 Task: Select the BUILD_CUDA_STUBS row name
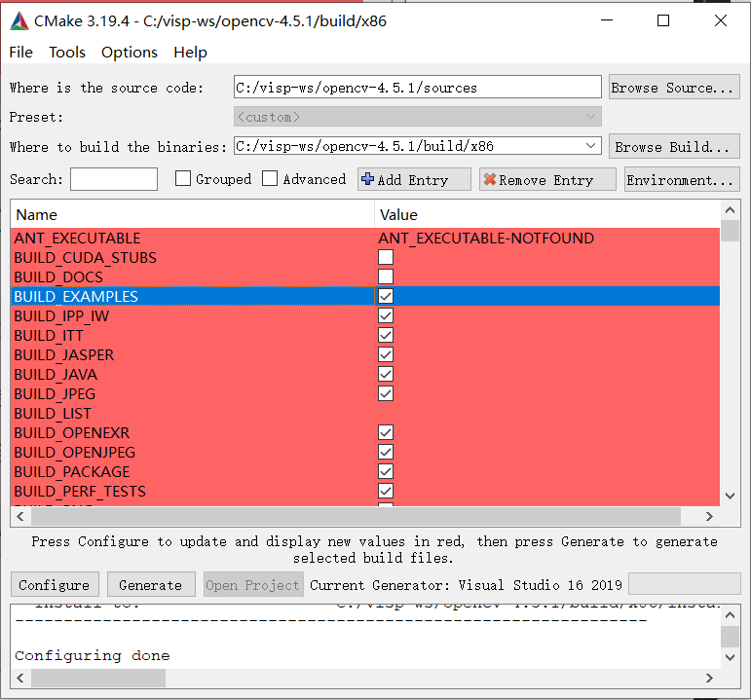click(86, 258)
